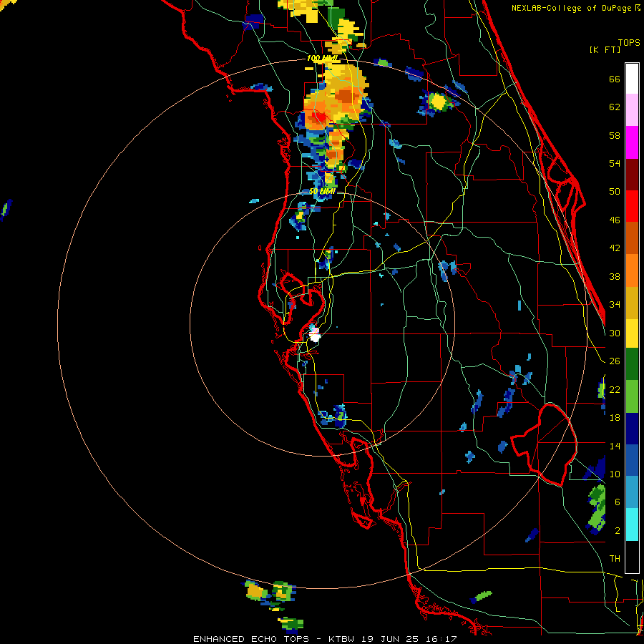Click the 66 legend value
This screenshot has width=644, height=644.
pos(615,79)
